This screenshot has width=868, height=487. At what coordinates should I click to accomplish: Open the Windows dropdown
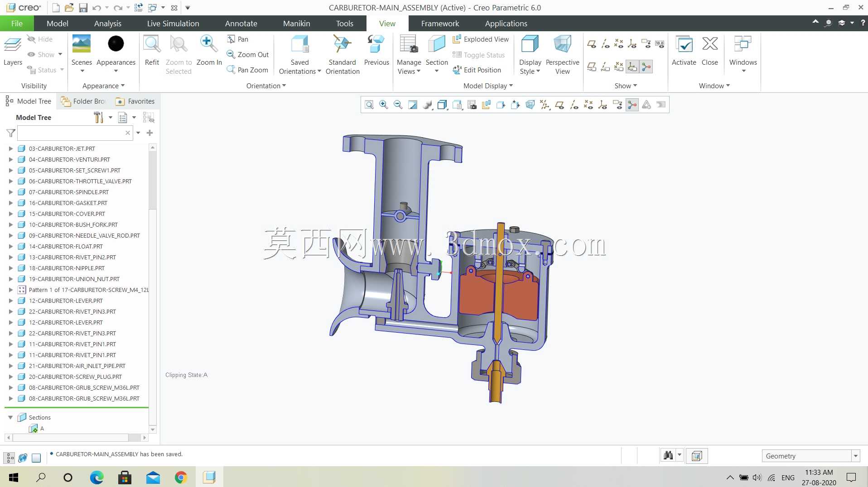pyautogui.click(x=743, y=54)
